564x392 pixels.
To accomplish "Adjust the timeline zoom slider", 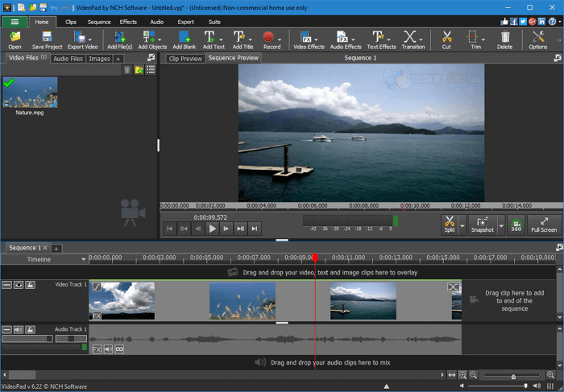I will point(512,376).
